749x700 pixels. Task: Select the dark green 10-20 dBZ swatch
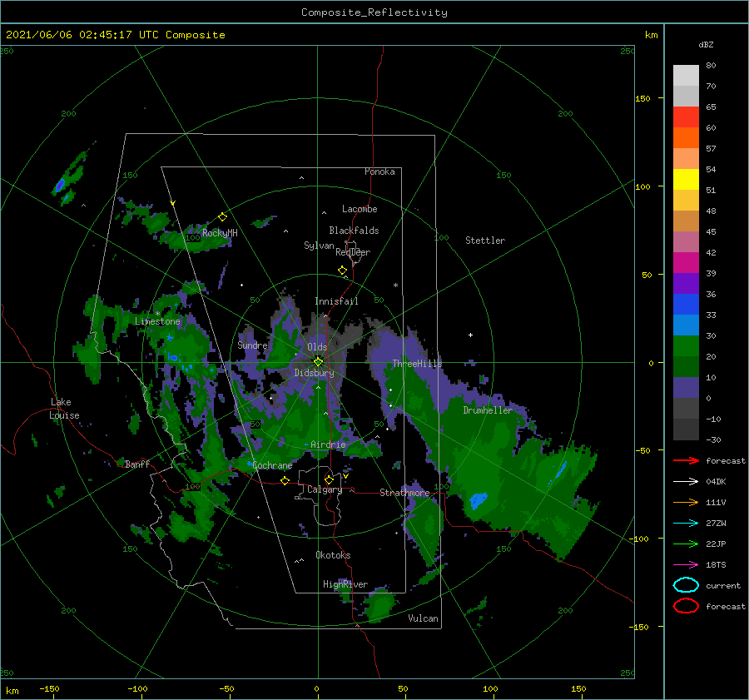(x=686, y=367)
